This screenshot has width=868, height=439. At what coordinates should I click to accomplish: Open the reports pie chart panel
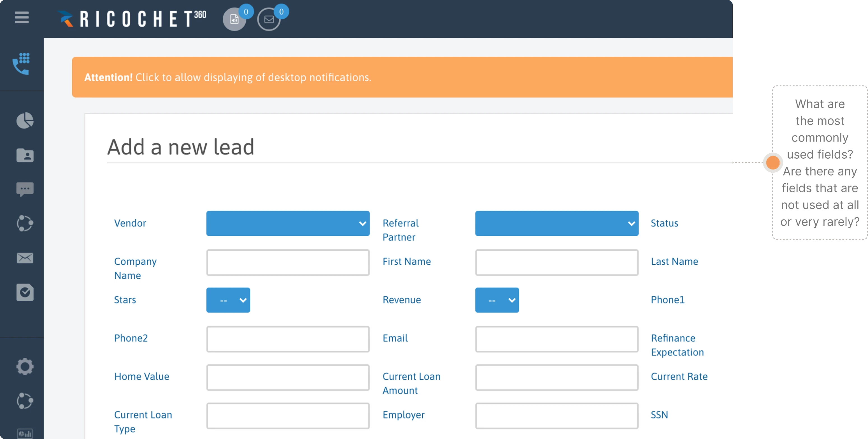point(25,121)
